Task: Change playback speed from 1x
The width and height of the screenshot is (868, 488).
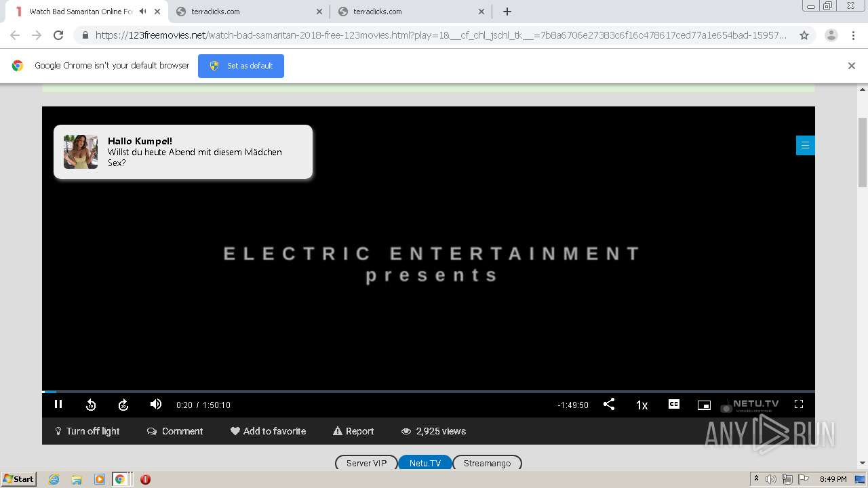Action: (642, 405)
